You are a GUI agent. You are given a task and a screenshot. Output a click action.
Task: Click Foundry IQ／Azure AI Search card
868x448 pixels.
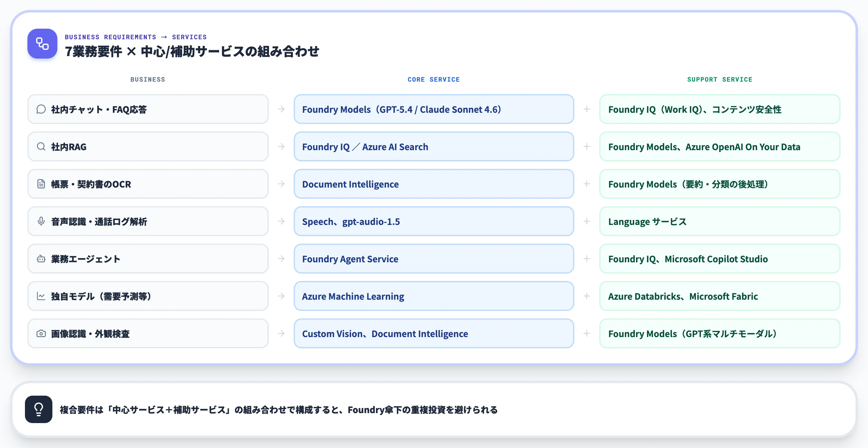[434, 146]
